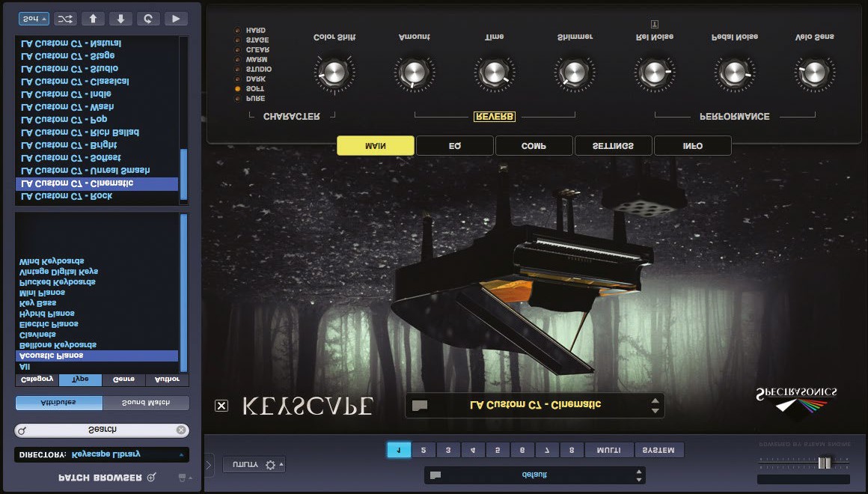Open the default multi preset dropdown
Viewport: 868px width, 494px height.
click(535, 475)
